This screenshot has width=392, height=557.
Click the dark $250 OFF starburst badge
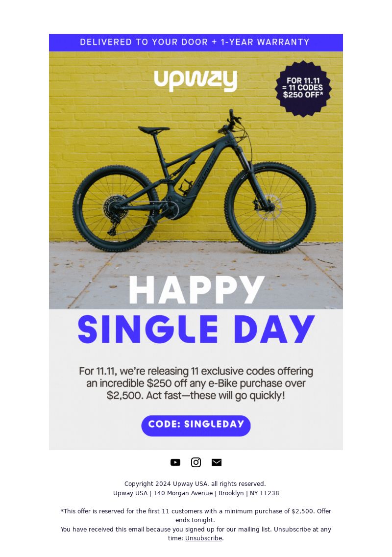coord(304,88)
